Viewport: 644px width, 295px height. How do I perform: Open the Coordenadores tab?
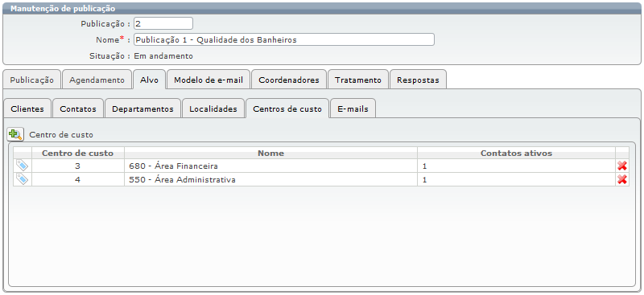(x=289, y=80)
